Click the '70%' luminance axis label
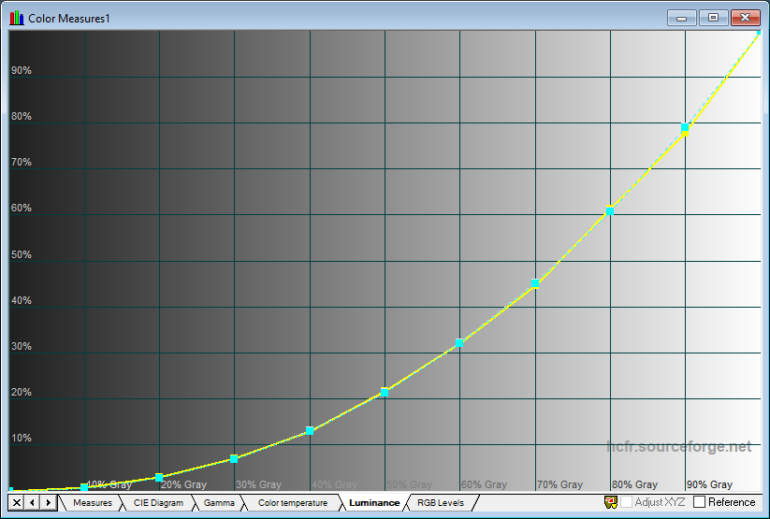Image resolution: width=770 pixels, height=519 pixels. coord(21,162)
